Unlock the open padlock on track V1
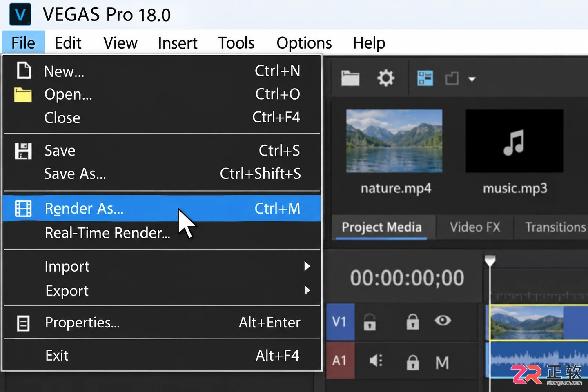 tap(370, 322)
